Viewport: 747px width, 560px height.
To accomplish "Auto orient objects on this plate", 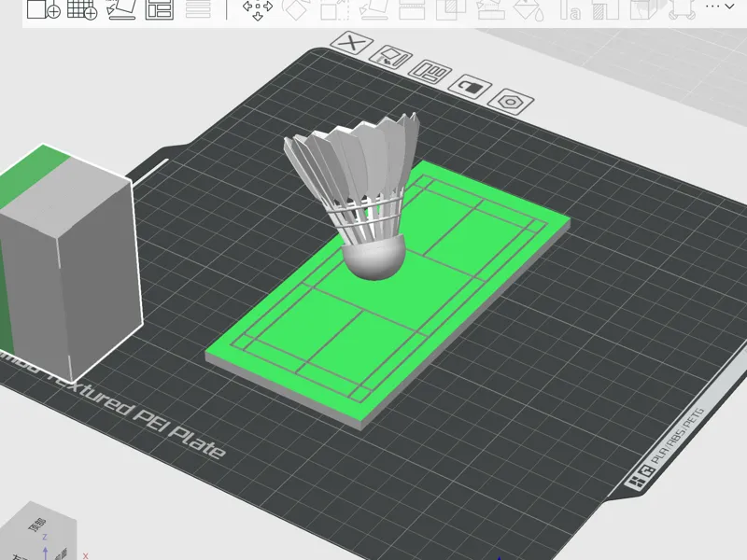I will click(x=390, y=58).
